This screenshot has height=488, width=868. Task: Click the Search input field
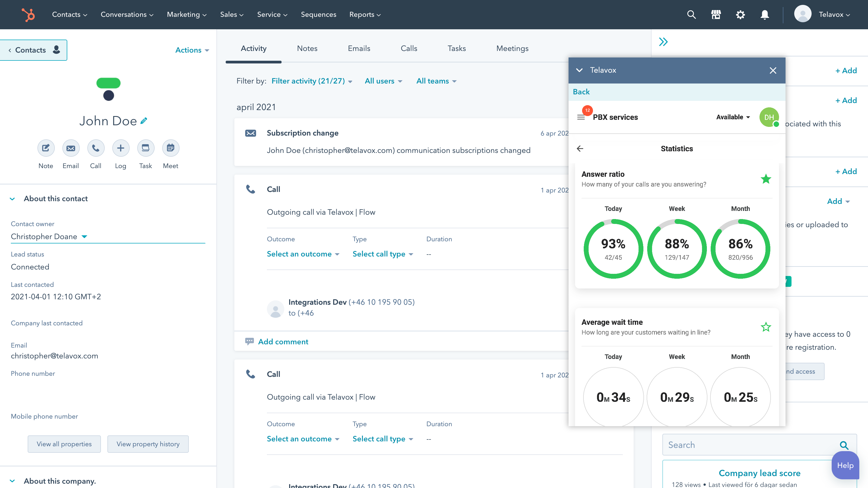click(759, 445)
